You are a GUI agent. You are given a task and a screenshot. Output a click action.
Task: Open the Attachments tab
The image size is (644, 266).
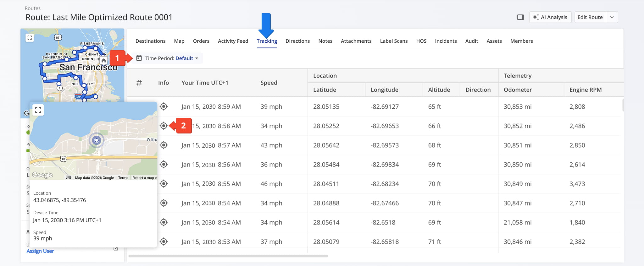pyautogui.click(x=356, y=41)
